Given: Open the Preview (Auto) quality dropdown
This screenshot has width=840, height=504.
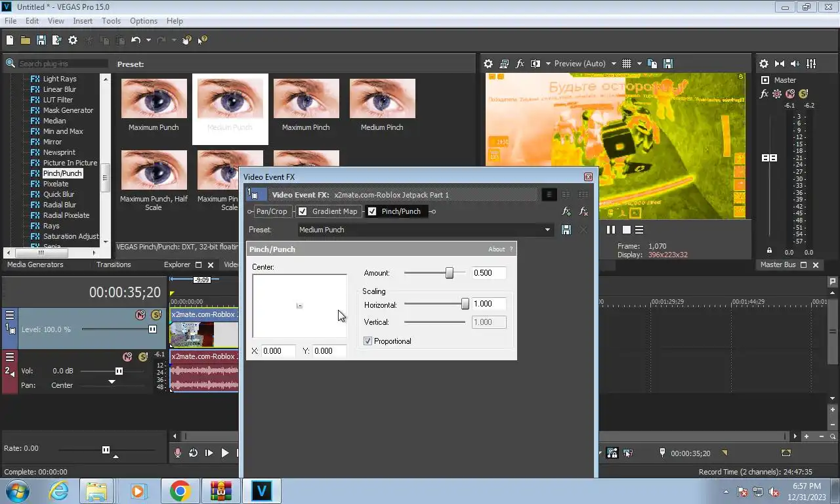Looking at the screenshot, I should tap(614, 64).
